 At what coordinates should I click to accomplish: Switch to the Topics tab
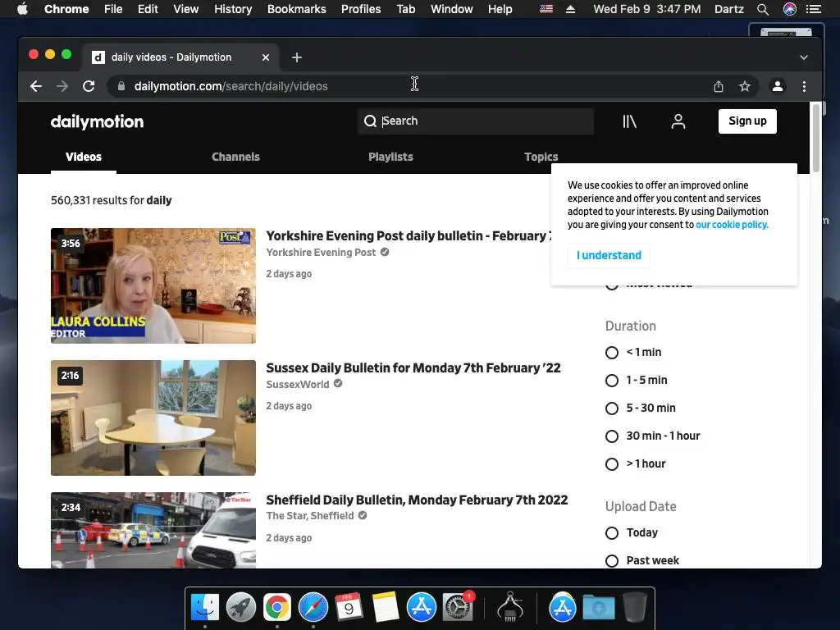541,157
